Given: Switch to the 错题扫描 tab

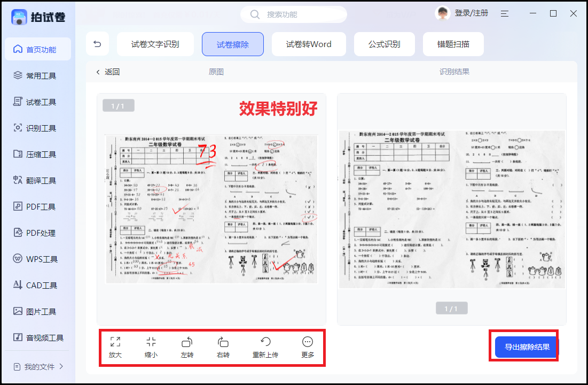Looking at the screenshot, I should [453, 44].
